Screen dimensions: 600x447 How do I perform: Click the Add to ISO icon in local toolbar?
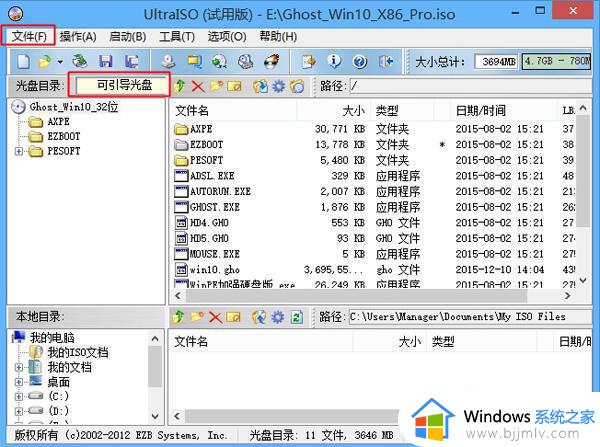point(259,317)
